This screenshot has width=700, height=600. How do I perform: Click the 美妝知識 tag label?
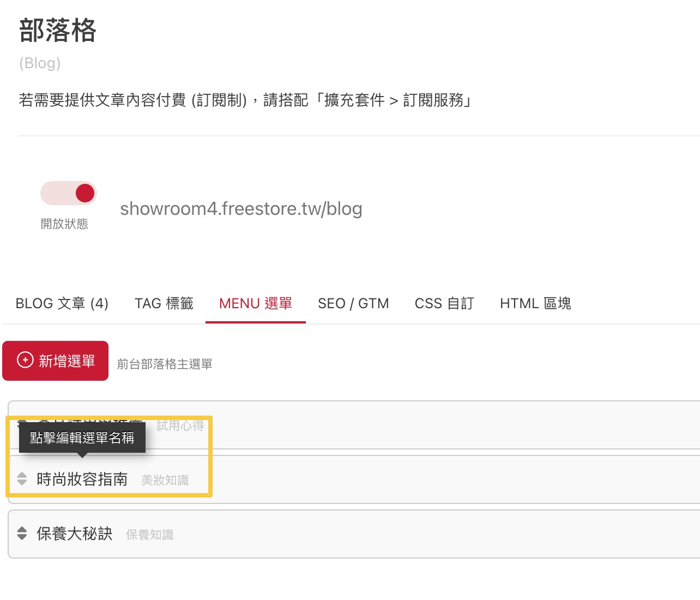click(x=165, y=481)
